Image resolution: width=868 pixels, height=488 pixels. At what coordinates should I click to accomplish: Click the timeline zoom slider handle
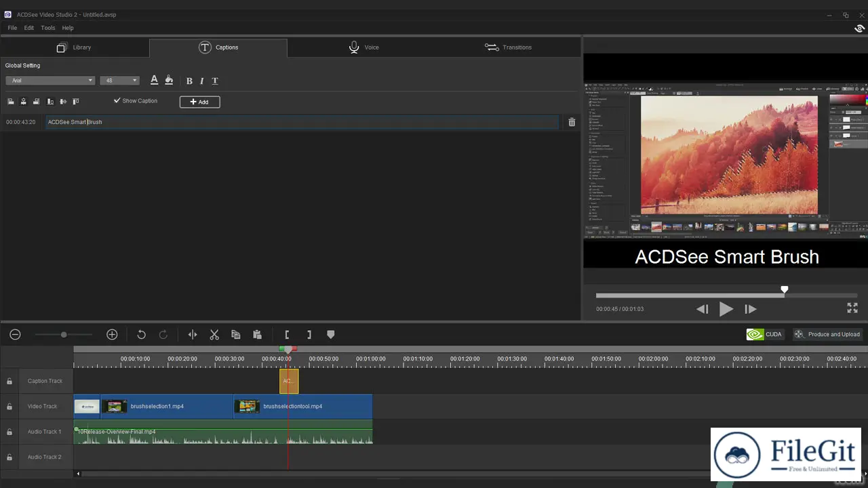click(x=64, y=335)
